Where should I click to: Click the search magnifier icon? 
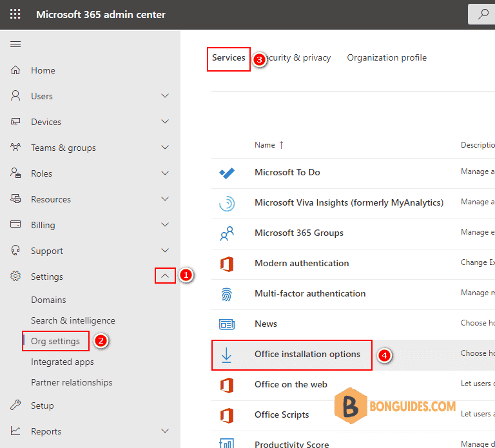click(x=483, y=14)
